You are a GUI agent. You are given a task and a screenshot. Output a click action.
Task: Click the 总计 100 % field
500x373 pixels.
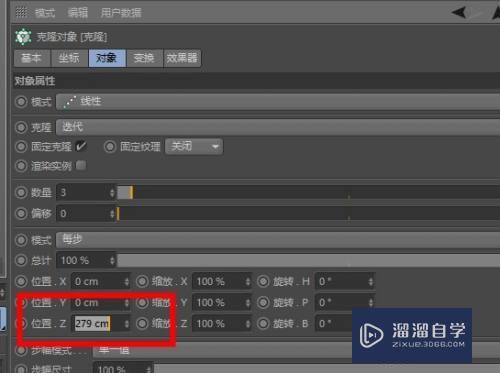(86, 260)
